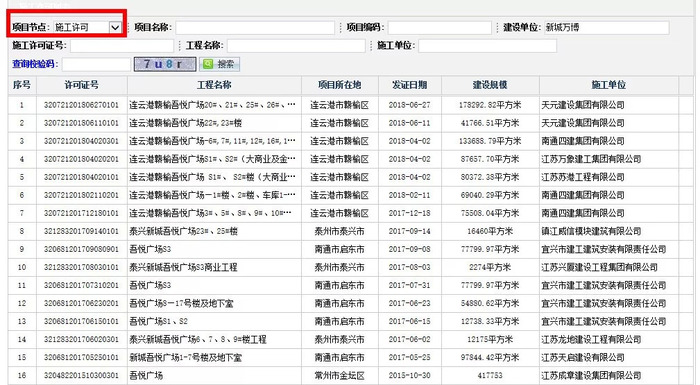Screen dimensions: 700x385
Task: Sort by the 发证日期 column header
Action: (x=409, y=85)
